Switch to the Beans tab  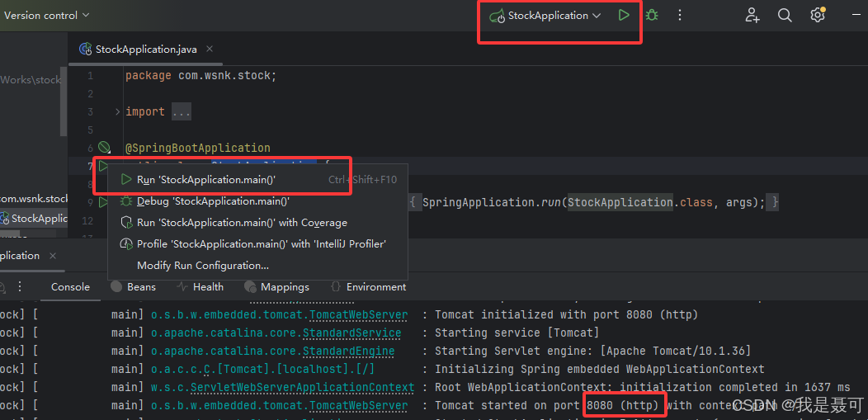pos(134,286)
